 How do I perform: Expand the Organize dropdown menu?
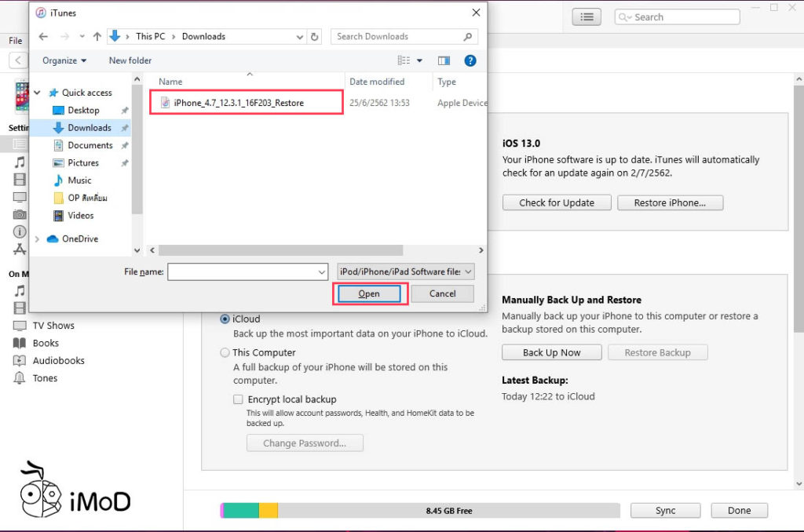point(64,60)
